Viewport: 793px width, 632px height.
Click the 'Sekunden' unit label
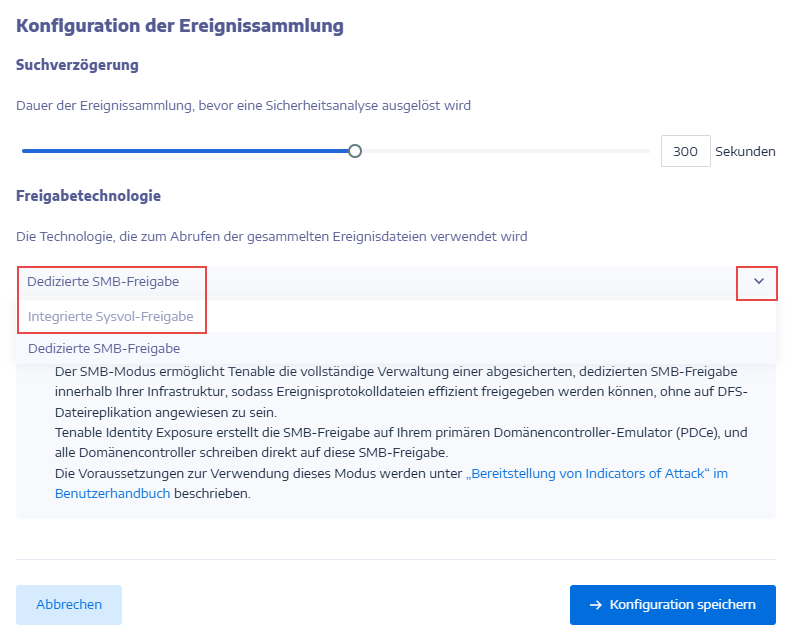point(745,152)
